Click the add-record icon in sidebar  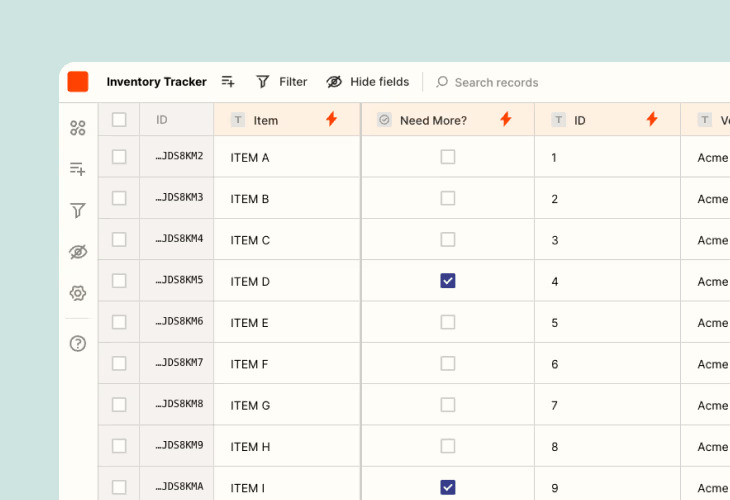pos(78,169)
